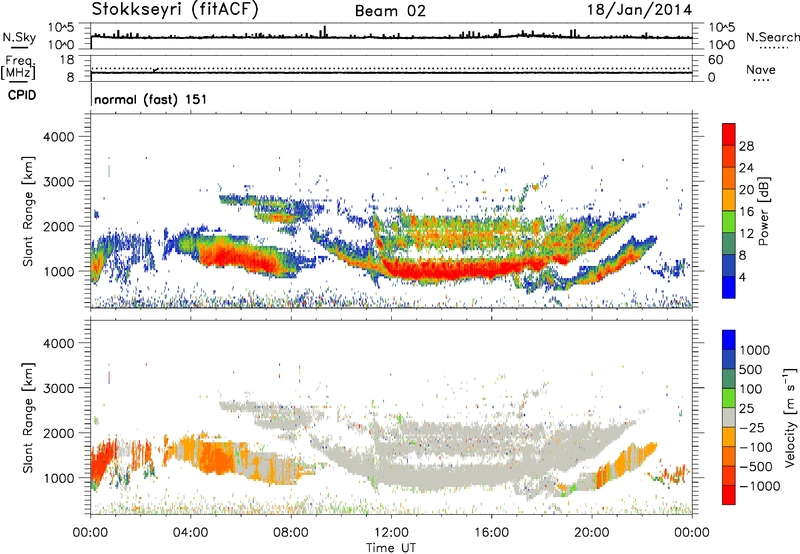Click the 'Slant Range [km]' title of the velocity panel

pyautogui.click(x=28, y=418)
